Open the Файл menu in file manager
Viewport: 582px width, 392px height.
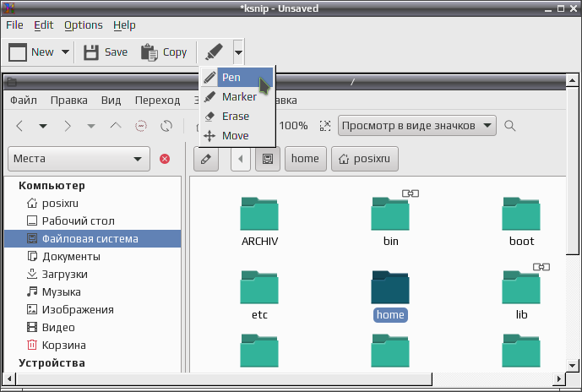24,101
